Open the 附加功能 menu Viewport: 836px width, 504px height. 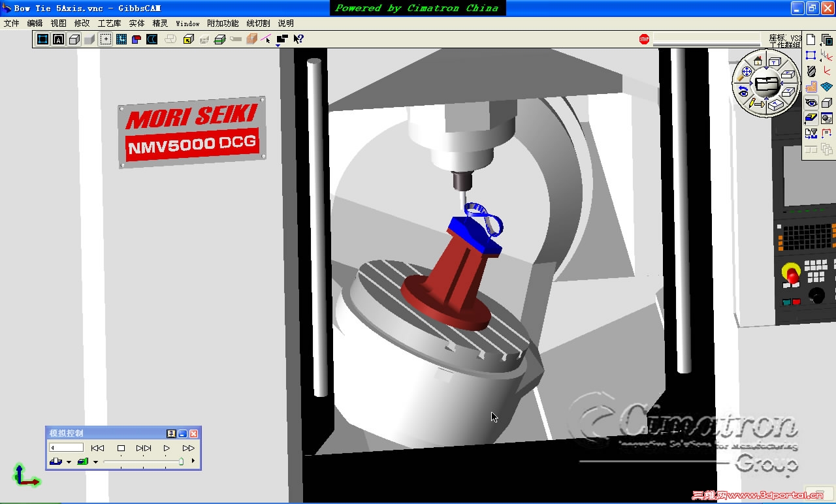pos(223,24)
